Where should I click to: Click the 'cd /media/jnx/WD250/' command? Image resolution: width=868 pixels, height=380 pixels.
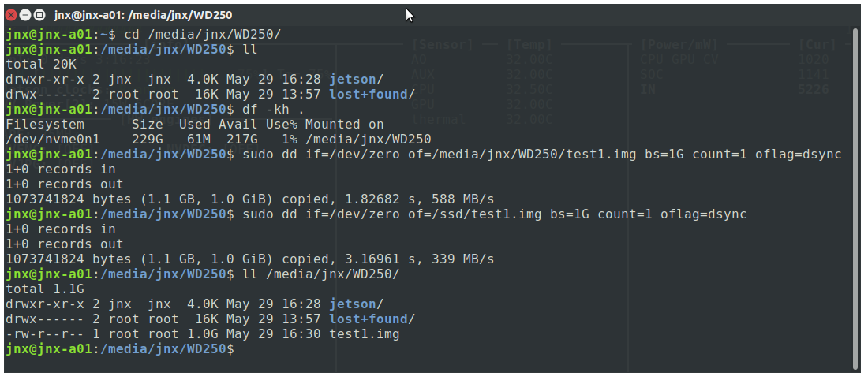(x=203, y=34)
